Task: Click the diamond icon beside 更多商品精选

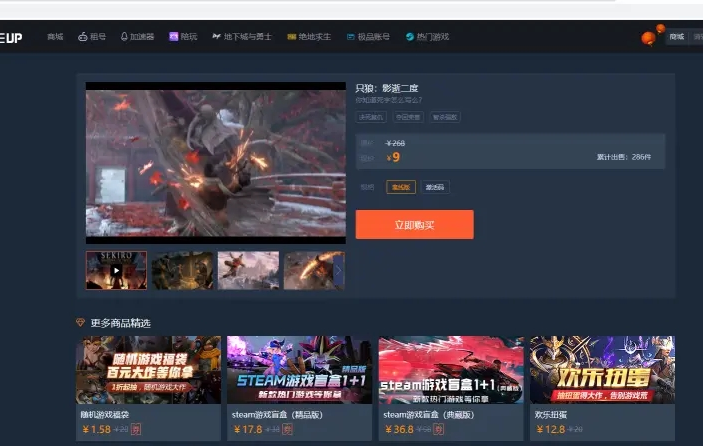Action: [80, 322]
